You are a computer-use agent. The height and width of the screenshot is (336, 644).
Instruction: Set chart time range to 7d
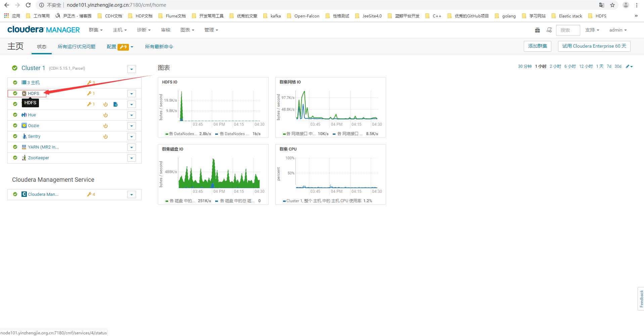pos(609,66)
